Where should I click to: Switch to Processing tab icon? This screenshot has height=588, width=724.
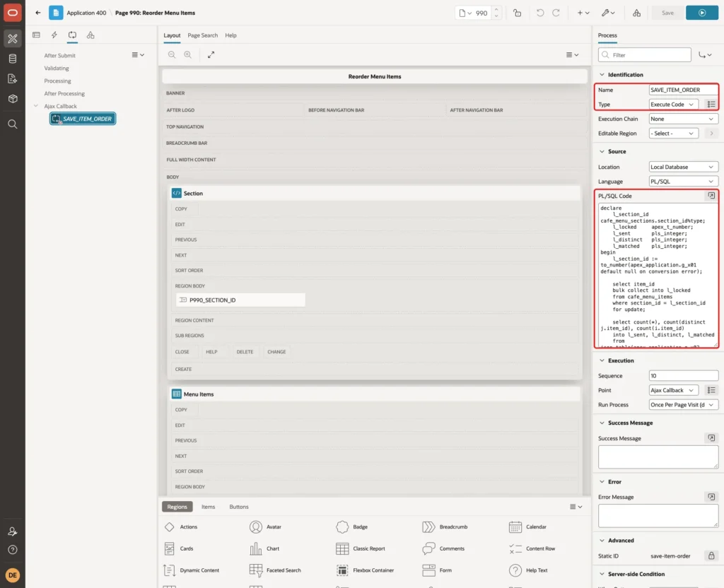(x=73, y=35)
